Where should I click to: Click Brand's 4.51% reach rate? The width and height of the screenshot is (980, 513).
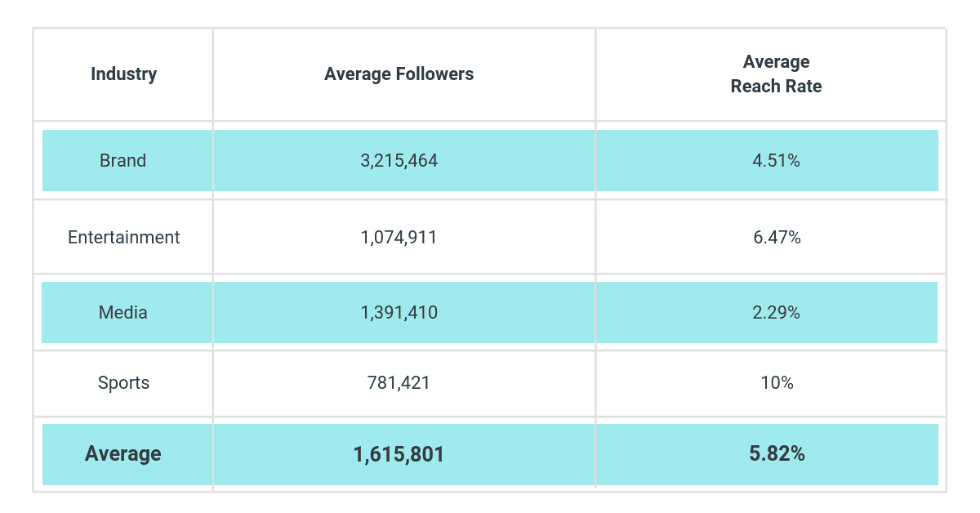click(776, 161)
